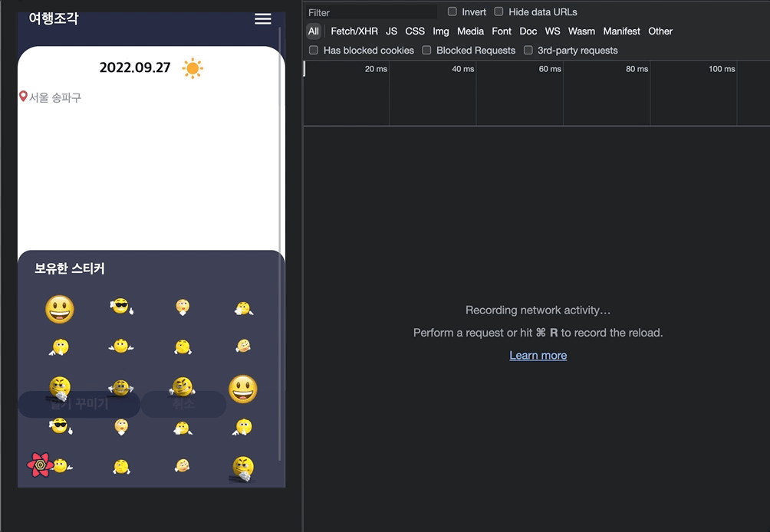770x532 pixels.
Task: Pick the smirking sticker in the third row
Action: pyautogui.click(x=183, y=386)
